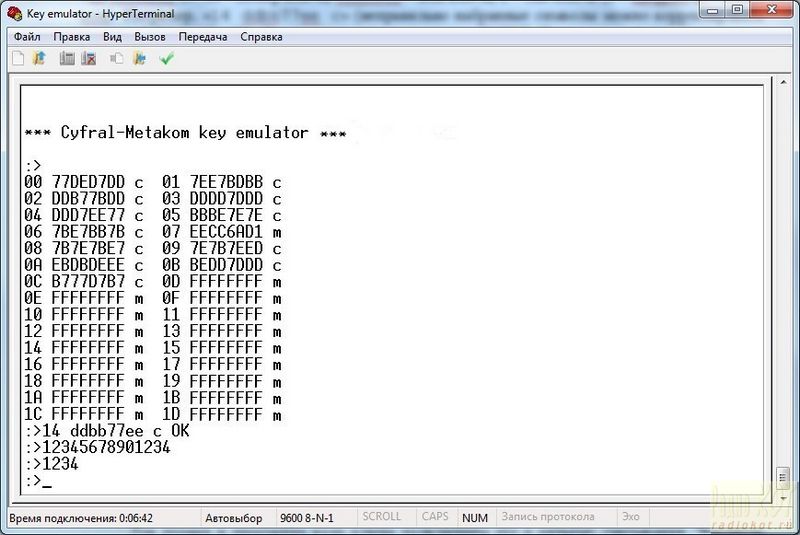
Task: Click key value 7E7B7EED in slot 09
Action: (x=226, y=248)
